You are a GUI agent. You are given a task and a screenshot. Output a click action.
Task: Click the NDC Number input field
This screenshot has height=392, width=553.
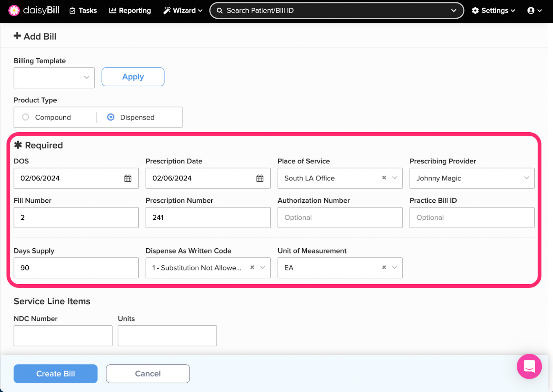63,335
